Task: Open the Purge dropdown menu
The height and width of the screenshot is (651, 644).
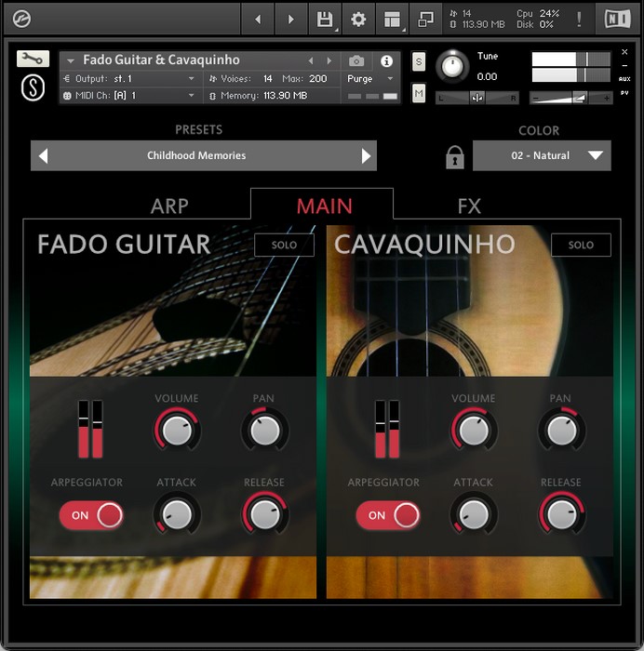Action: tap(371, 79)
